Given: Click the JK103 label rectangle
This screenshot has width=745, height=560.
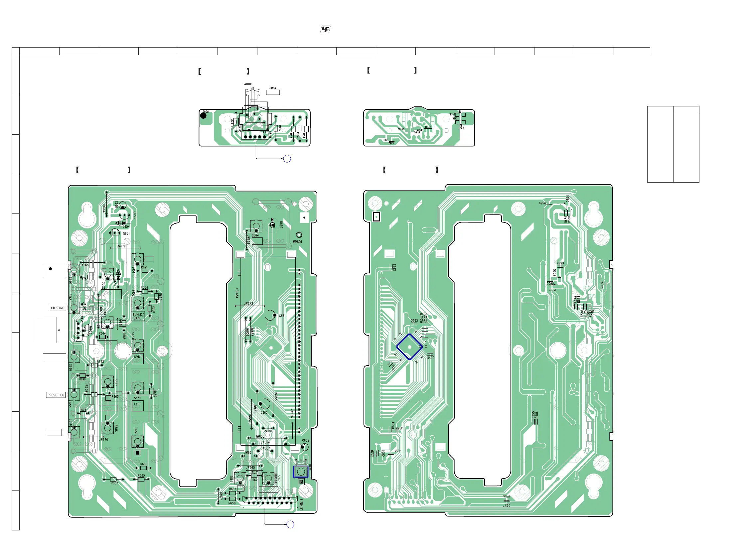Looking at the screenshot, I should pos(273,92).
